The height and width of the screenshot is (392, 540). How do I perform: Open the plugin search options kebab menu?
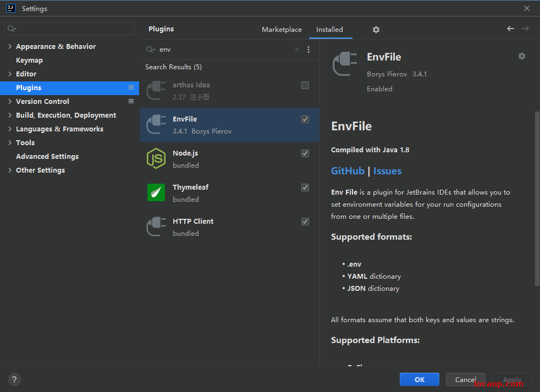point(308,49)
